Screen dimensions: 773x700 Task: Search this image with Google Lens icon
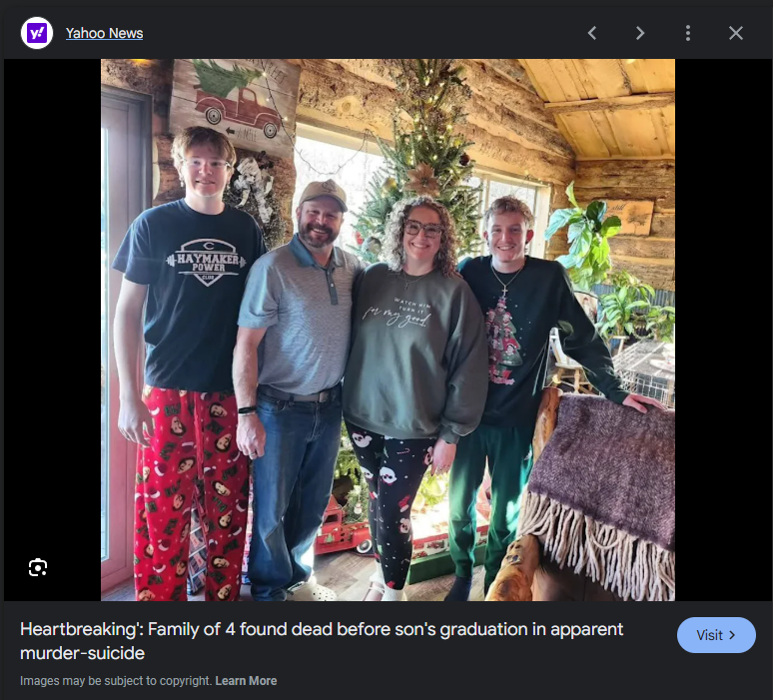point(38,567)
